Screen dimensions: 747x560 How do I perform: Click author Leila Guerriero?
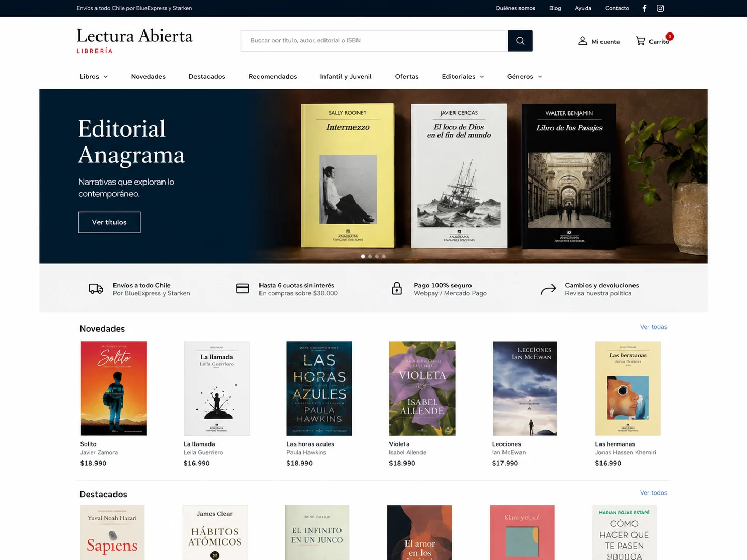(203, 453)
